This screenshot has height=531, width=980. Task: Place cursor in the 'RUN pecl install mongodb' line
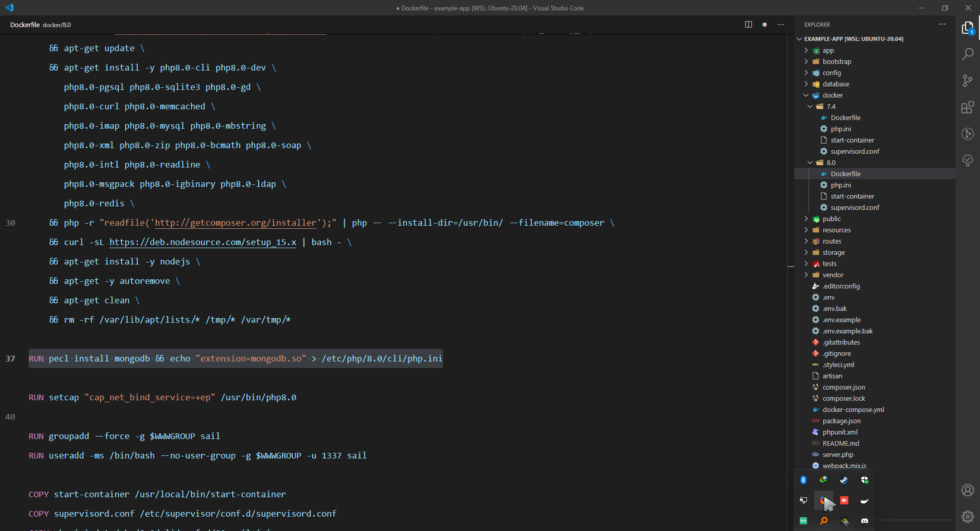click(235, 359)
